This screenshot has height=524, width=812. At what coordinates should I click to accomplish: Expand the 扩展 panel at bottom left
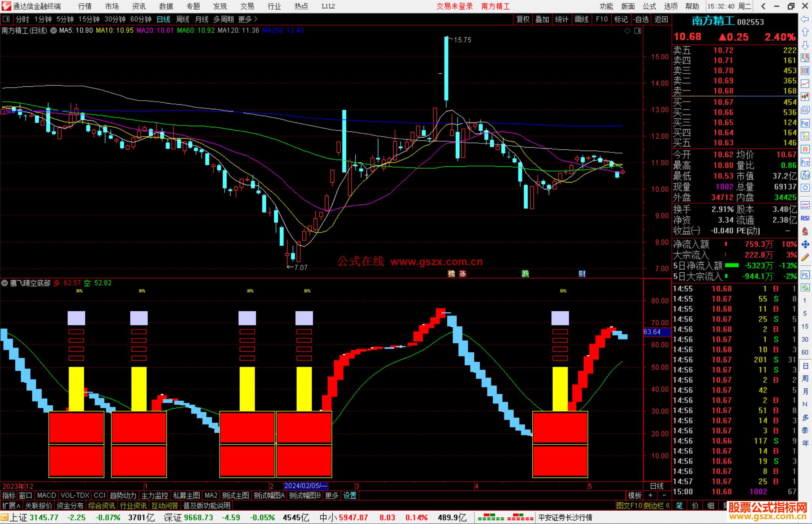11,506
